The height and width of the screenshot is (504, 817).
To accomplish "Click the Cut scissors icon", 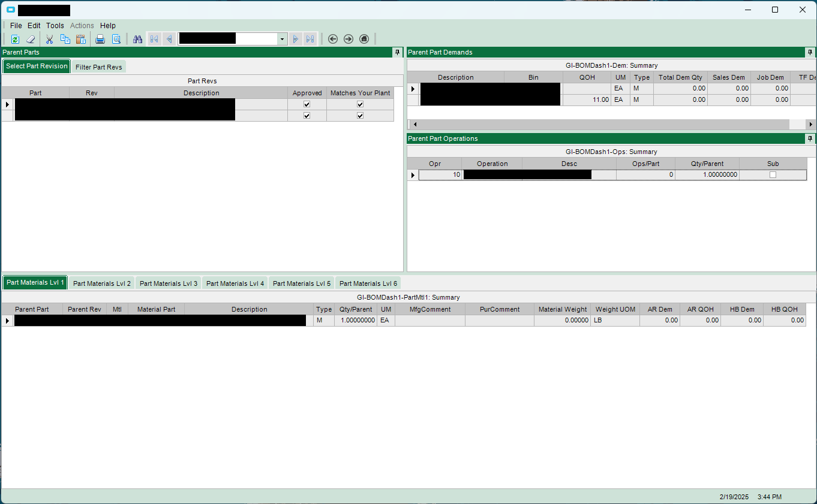I will (50, 39).
